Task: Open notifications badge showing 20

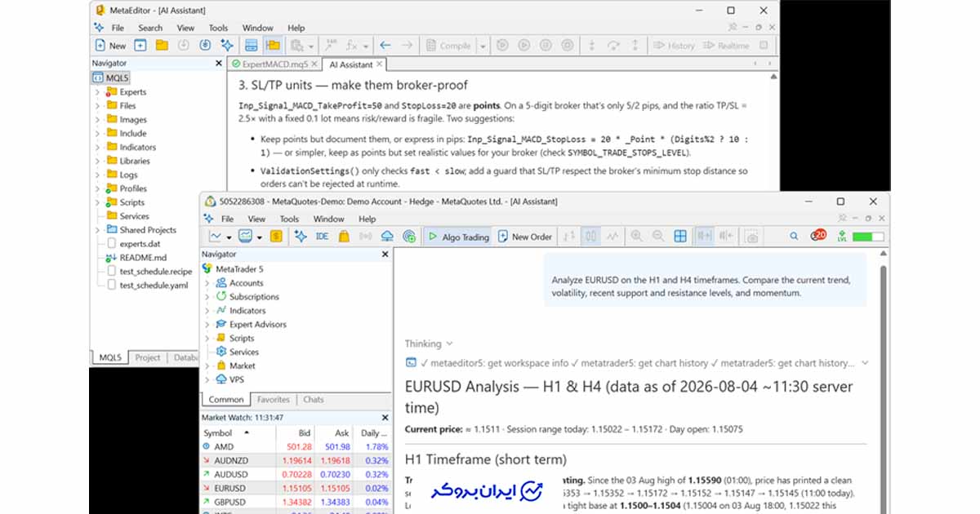Action: click(818, 235)
